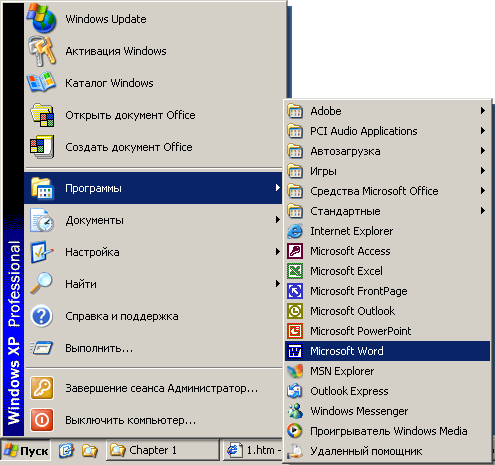Click the Завершение сеанса key icon
Screen dimensions: 495x465
click(42, 388)
